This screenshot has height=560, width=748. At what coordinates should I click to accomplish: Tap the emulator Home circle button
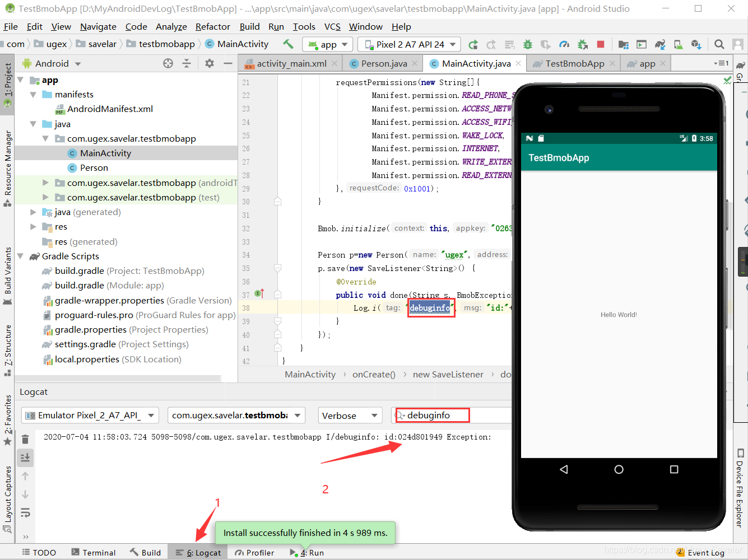619,469
